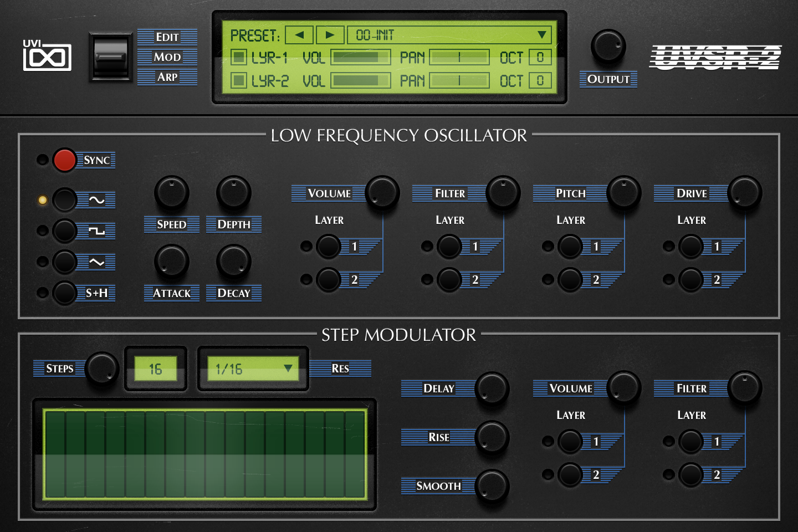Select the square LFO waveform
The height and width of the screenshot is (532, 798).
tap(64, 231)
